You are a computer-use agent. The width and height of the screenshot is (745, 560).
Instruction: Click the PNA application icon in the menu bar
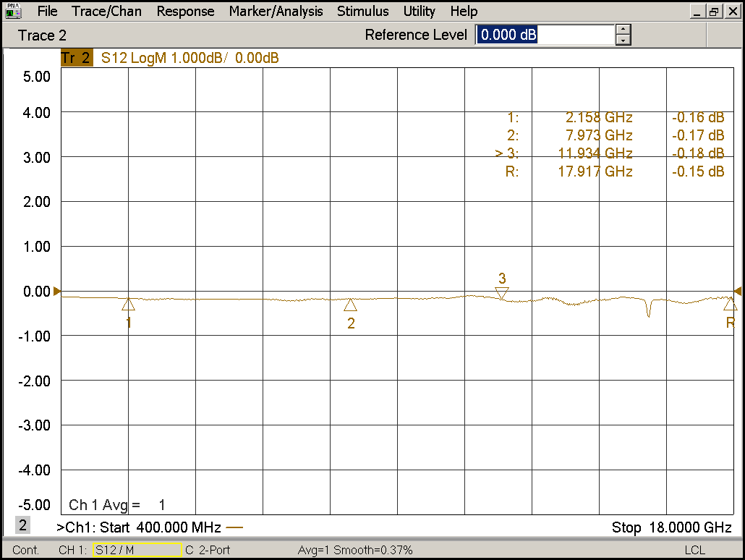(x=14, y=12)
